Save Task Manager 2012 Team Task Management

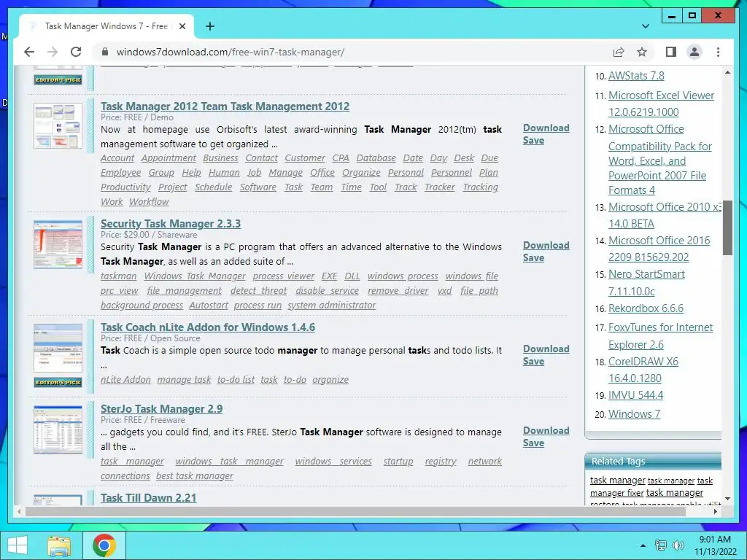(533, 140)
